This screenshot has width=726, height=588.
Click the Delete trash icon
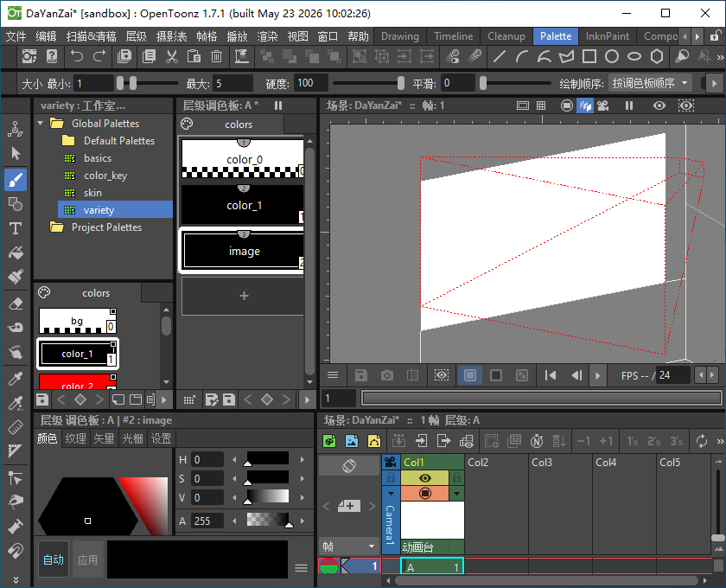(216, 56)
